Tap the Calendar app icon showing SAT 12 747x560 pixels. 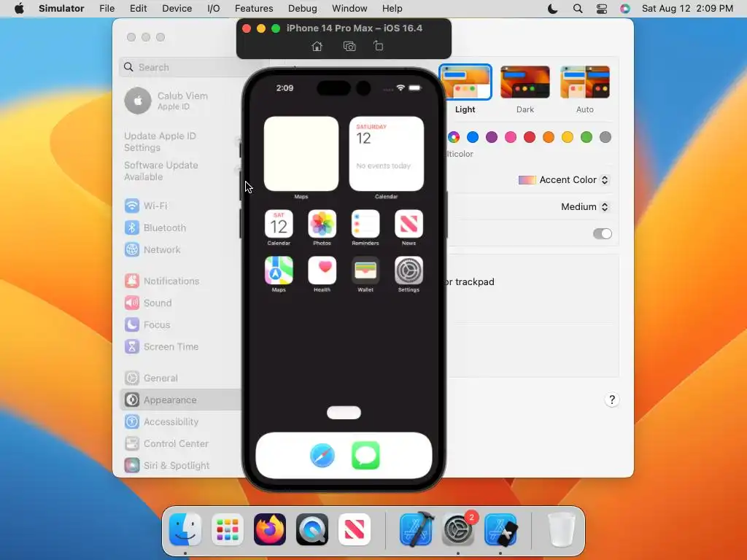click(279, 223)
